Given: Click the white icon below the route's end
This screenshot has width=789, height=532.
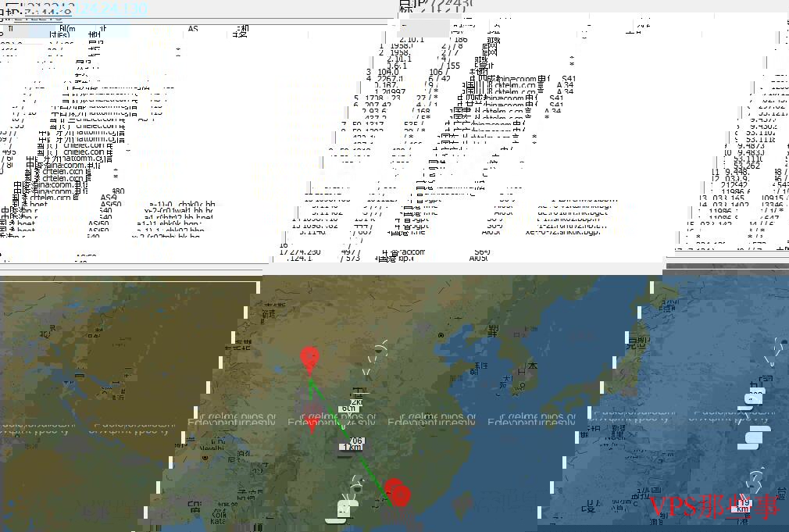Looking at the screenshot, I should [x=346, y=509].
